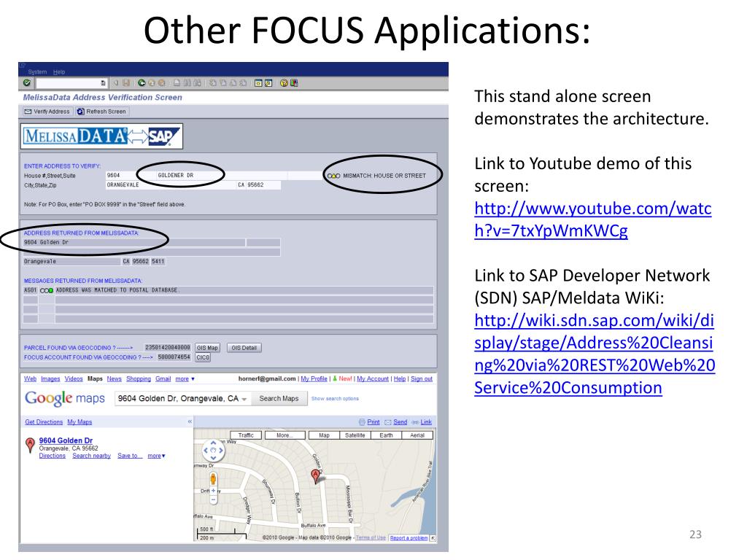Image resolution: width=747 pixels, height=560 pixels.
Task: Click the Print icon in SAP toolbar
Action: coord(177,83)
